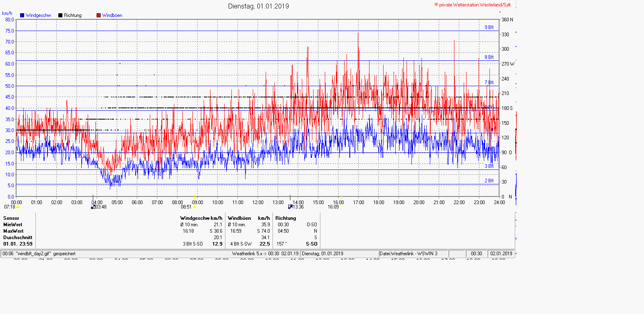Click the 7 Bft threshold label
The width and height of the screenshot is (644, 314).
(x=489, y=83)
